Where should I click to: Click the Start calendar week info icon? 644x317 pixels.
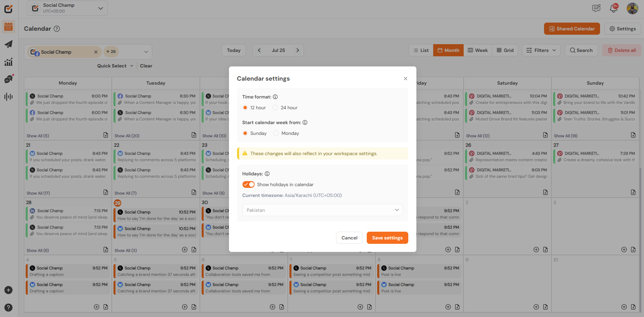pyautogui.click(x=305, y=122)
